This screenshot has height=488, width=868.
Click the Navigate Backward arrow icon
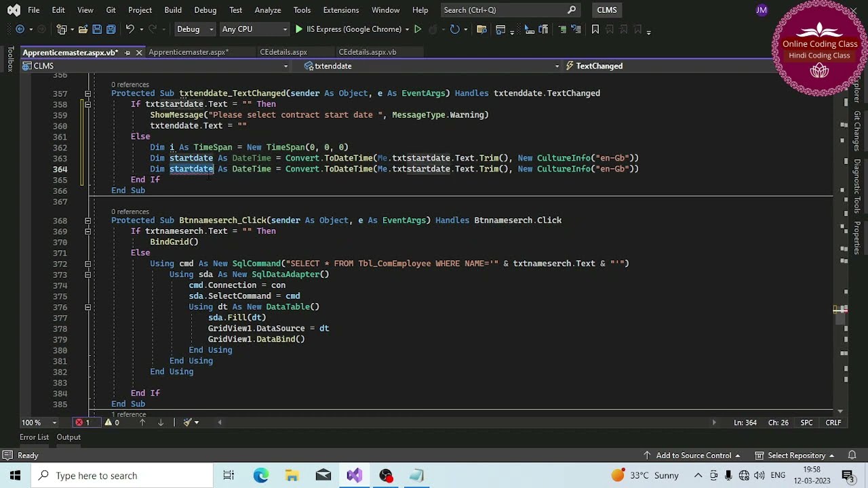(20, 29)
